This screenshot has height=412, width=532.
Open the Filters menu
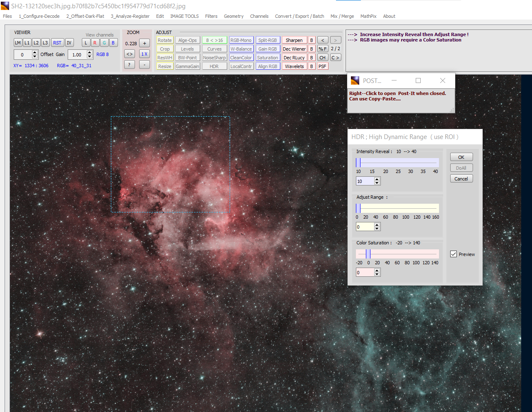211,16
